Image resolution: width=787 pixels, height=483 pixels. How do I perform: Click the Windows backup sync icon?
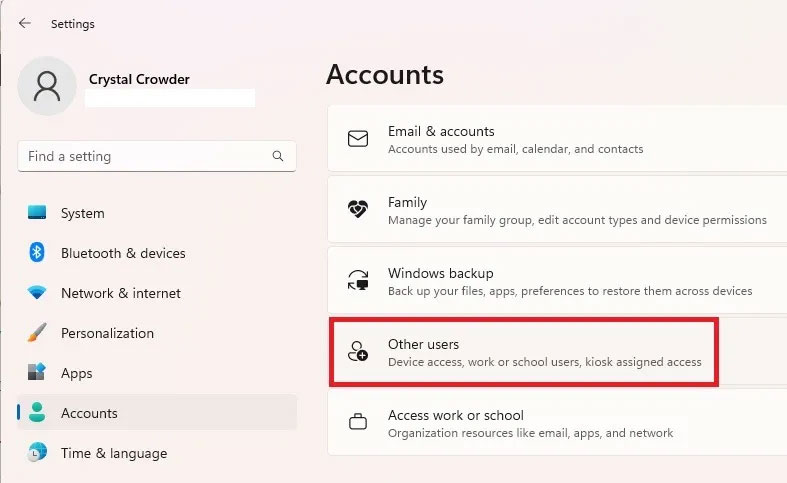358,281
